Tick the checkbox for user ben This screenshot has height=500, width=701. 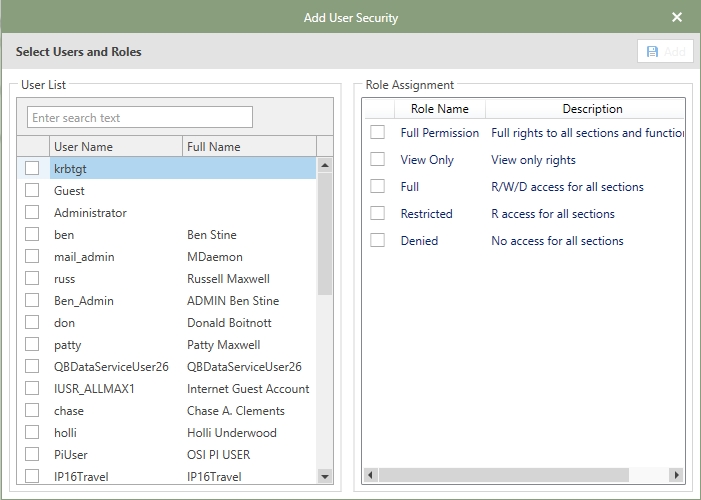[x=32, y=234]
